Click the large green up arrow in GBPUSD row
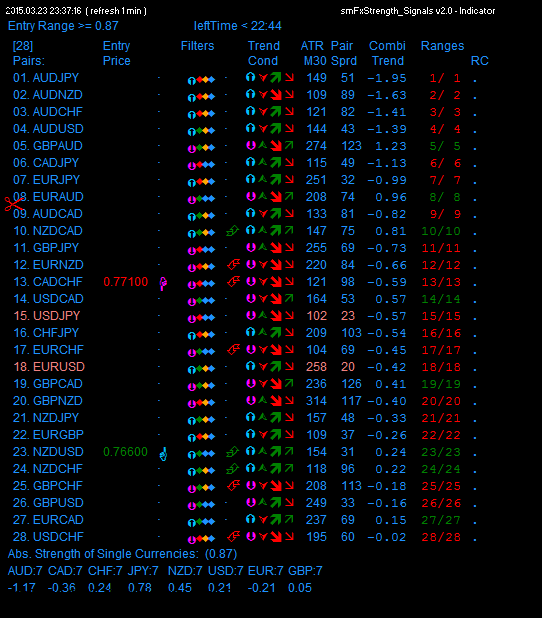Image resolution: width=542 pixels, height=618 pixels. [276, 503]
